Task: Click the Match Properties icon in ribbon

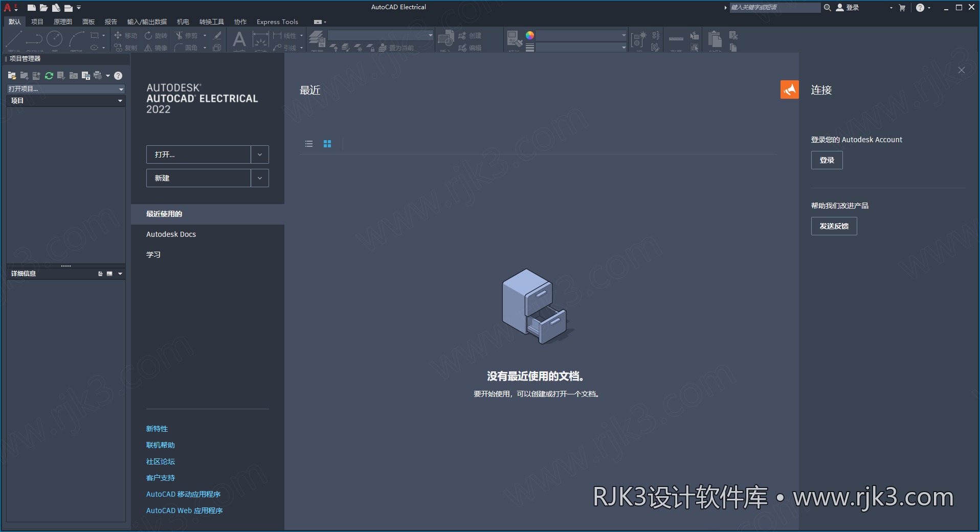Action: pos(514,39)
